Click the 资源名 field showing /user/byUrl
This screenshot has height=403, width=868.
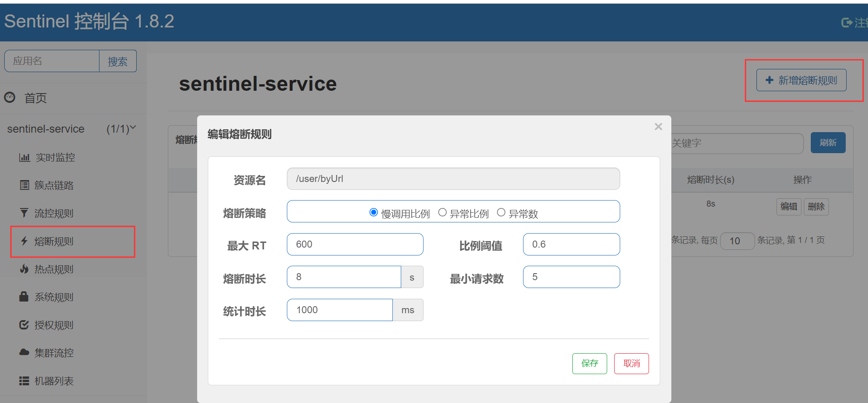point(453,179)
